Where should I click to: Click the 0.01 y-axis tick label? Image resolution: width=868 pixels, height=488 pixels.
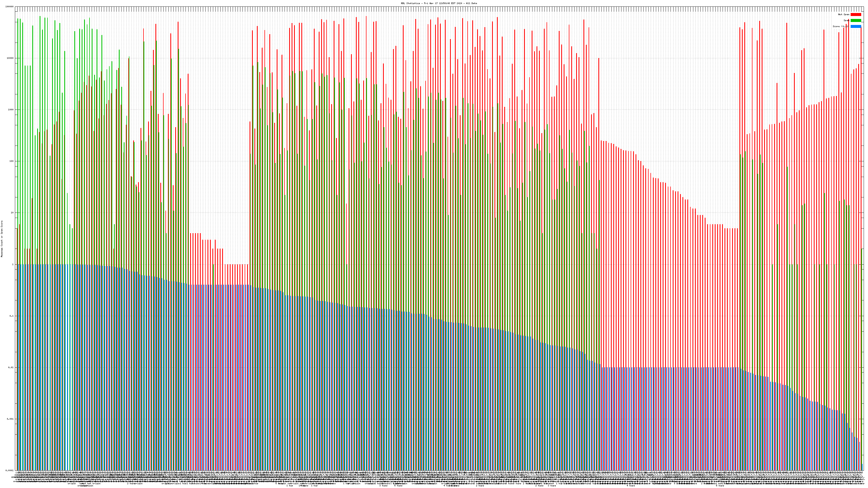(x=11, y=367)
